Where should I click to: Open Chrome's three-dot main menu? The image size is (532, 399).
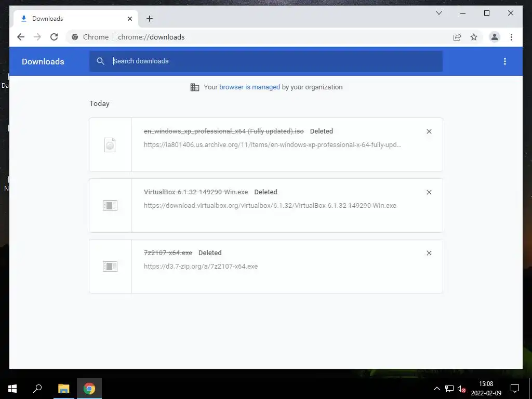[511, 37]
